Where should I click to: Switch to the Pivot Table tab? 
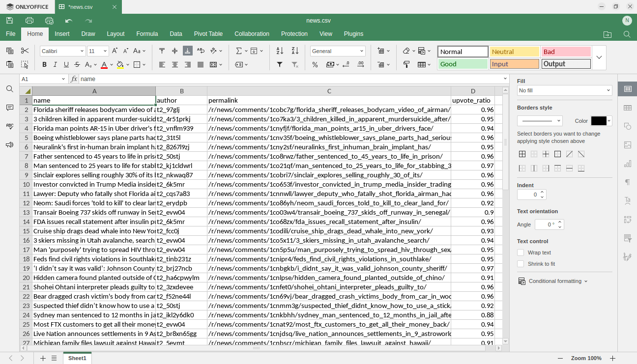pos(208,34)
